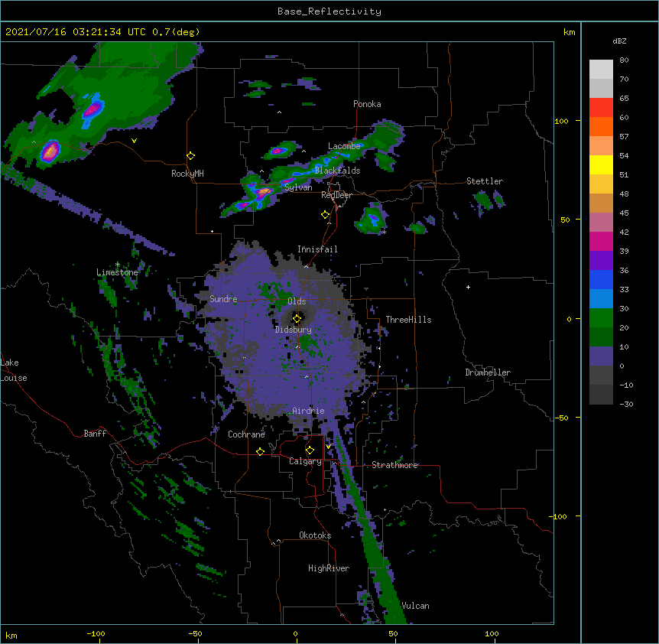
Task: Click the Sundre town label
Action: pyautogui.click(x=223, y=299)
